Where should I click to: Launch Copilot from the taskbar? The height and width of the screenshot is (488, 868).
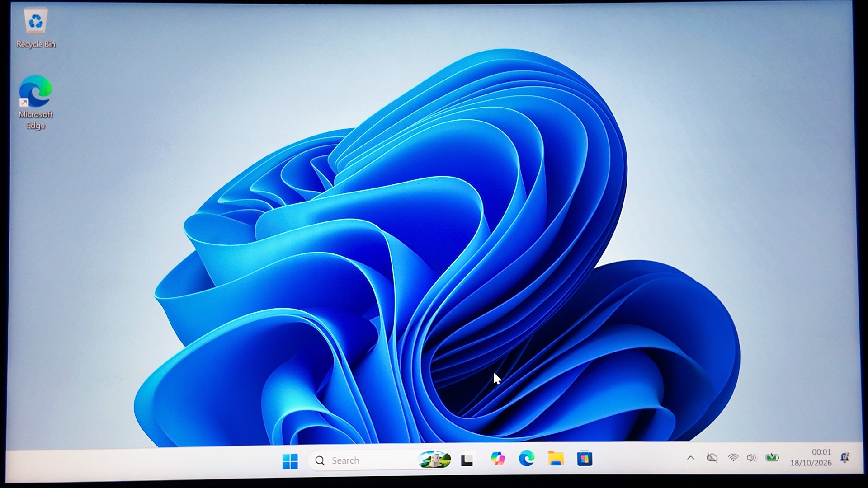498,459
